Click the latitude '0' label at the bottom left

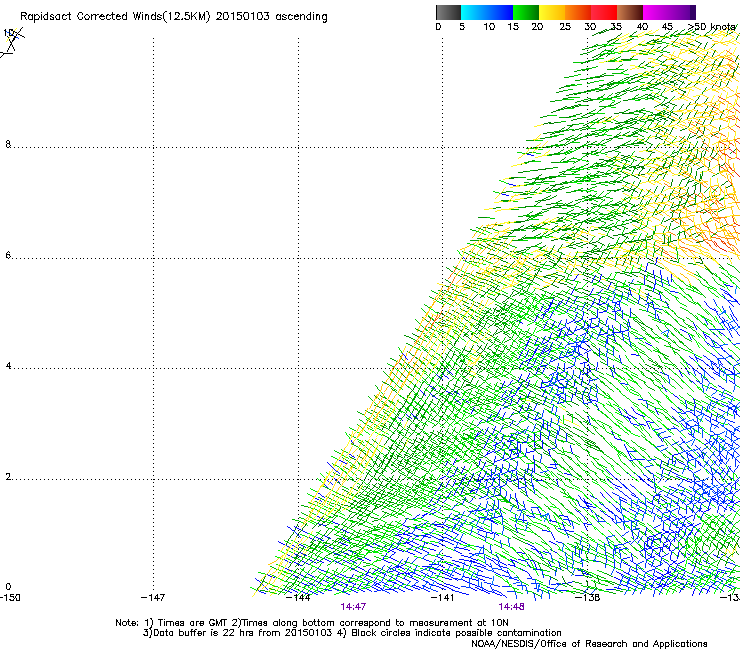pyautogui.click(x=8, y=587)
